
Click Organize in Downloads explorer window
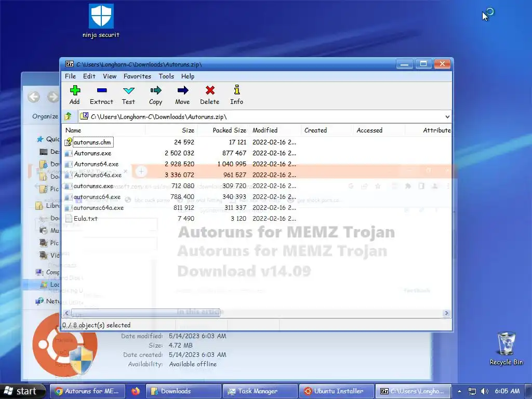pos(45,116)
